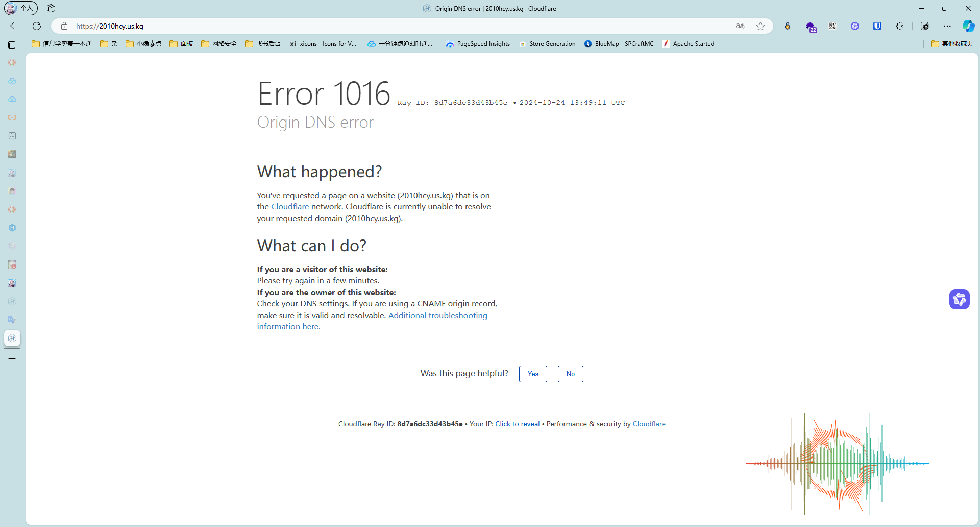Click the Yes helpful button
Viewport: 980px width, 527px height.
(x=533, y=374)
